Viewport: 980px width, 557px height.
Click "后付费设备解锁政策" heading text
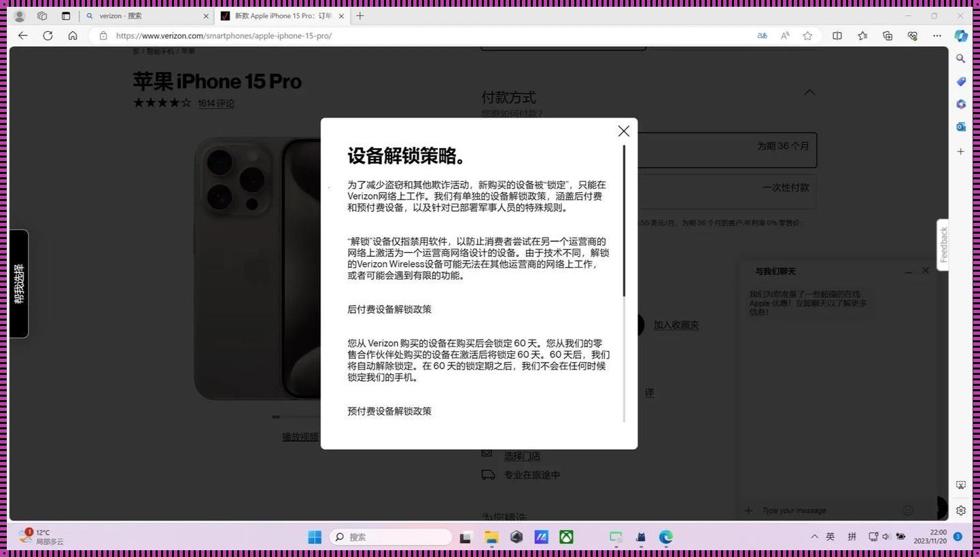tap(389, 309)
